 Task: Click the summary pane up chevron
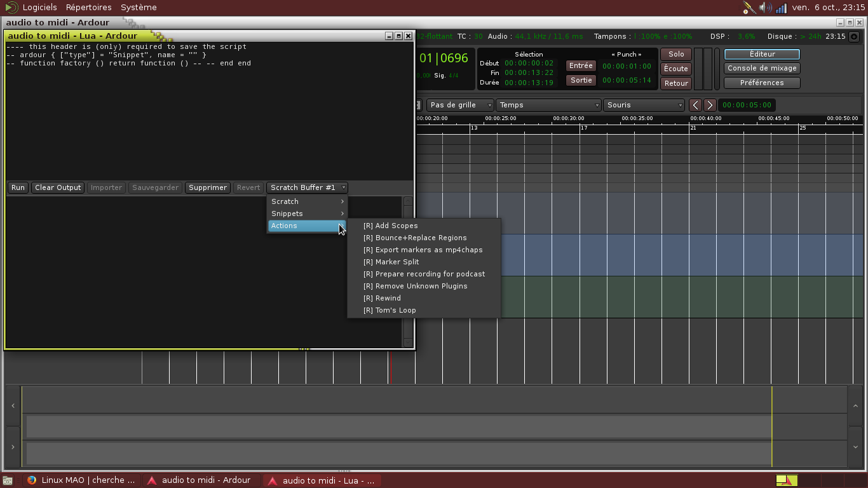[855, 406]
